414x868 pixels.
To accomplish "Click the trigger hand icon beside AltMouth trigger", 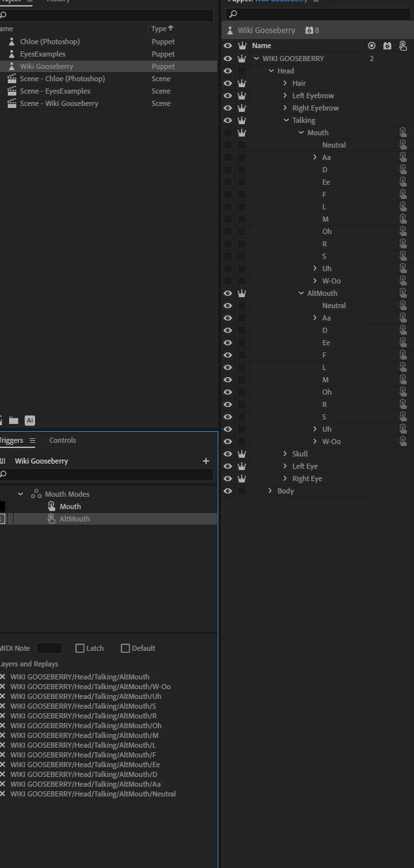I will click(51, 519).
